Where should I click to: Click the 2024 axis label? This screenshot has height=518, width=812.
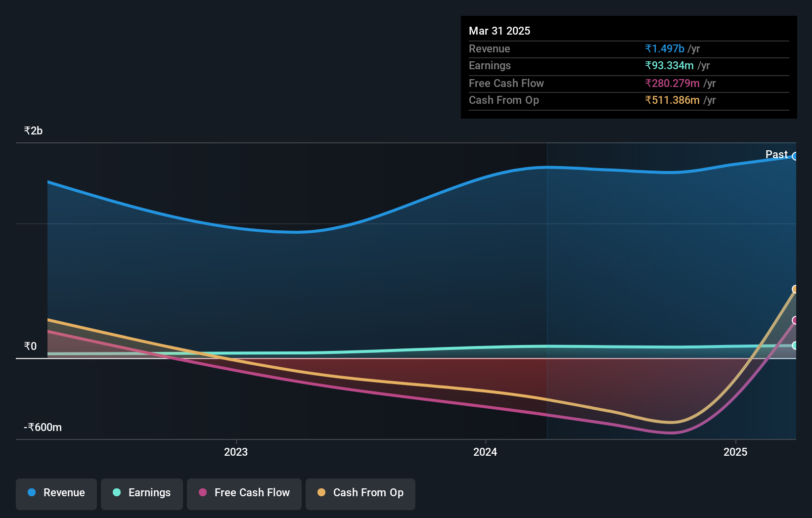[x=485, y=452]
